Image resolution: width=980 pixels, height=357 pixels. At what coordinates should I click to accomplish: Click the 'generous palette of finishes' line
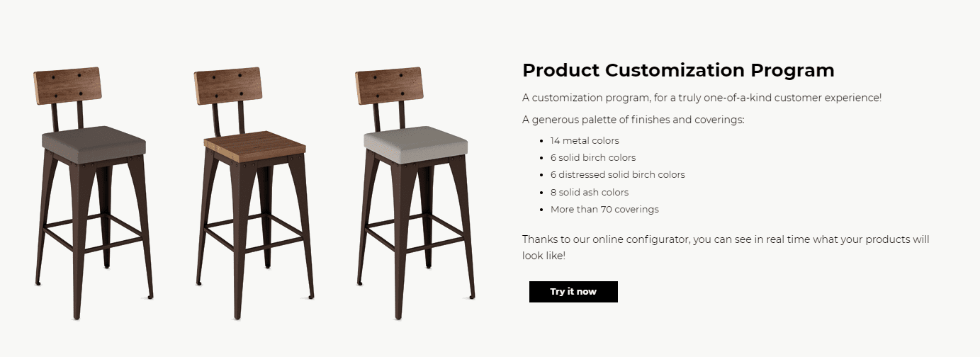pyautogui.click(x=633, y=120)
